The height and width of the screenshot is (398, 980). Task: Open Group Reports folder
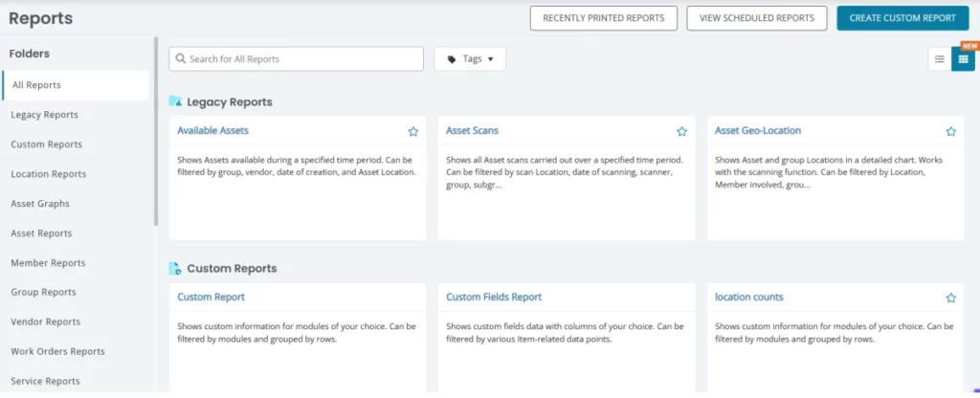tap(43, 293)
